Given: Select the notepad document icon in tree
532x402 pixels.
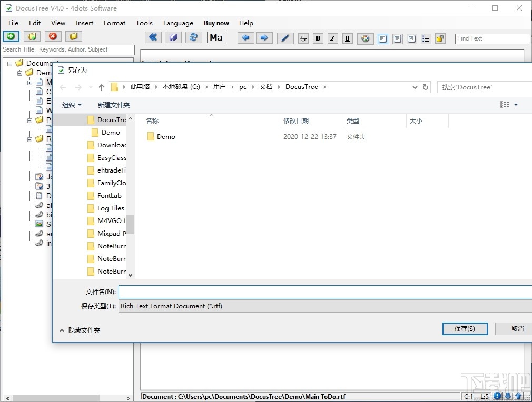Looking at the screenshot, I should 40,196.
